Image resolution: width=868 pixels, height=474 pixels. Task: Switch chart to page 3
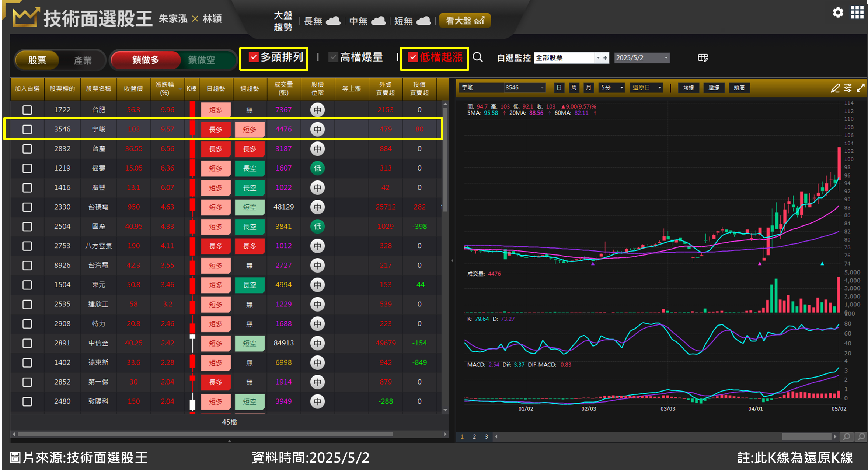click(486, 436)
